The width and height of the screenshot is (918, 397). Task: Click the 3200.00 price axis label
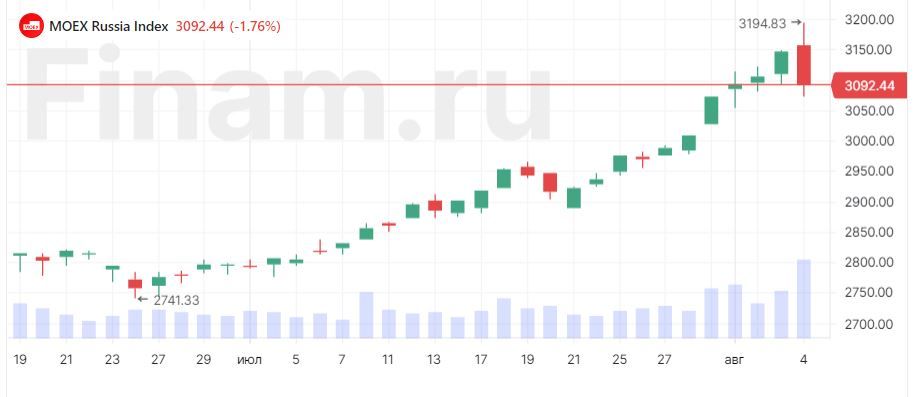[x=869, y=19]
